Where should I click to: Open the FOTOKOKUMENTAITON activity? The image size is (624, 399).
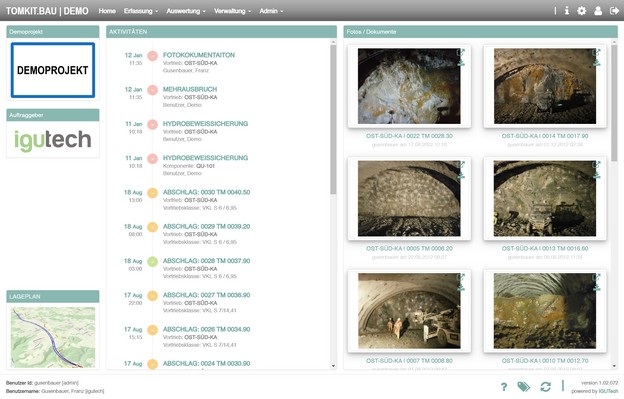pyautogui.click(x=199, y=55)
